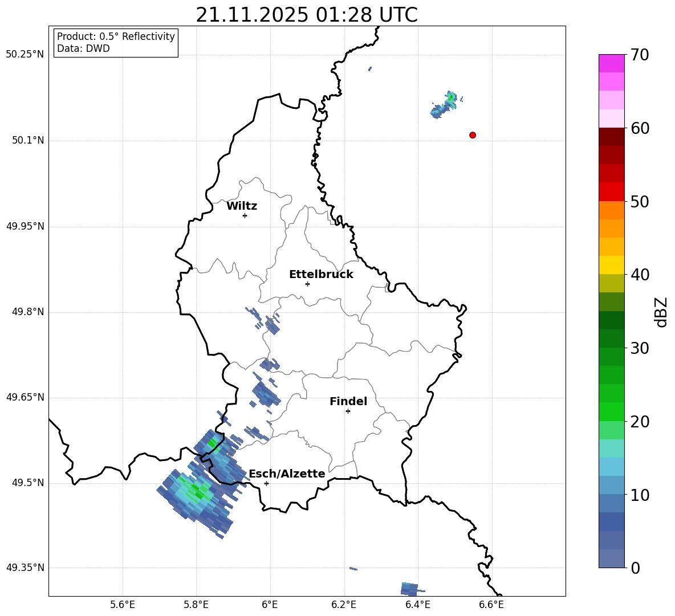Click the bright green segment at 20
Screen dimensions: 675x616
pos(611,411)
